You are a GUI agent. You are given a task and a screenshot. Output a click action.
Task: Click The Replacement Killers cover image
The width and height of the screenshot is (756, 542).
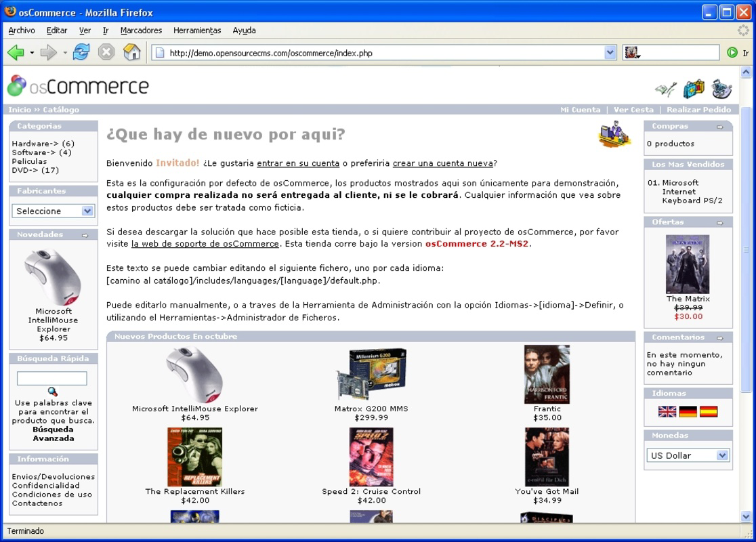(x=195, y=457)
